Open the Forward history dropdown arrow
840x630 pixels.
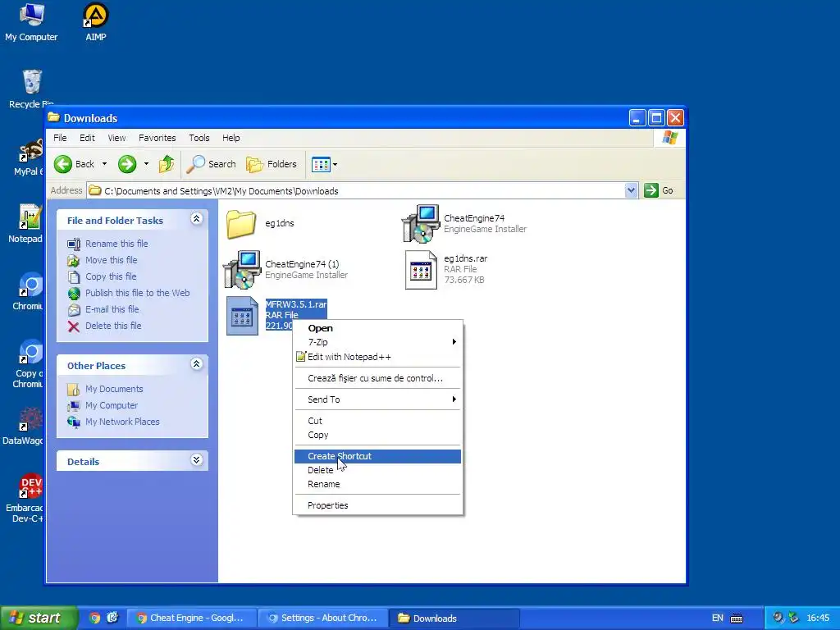click(146, 164)
